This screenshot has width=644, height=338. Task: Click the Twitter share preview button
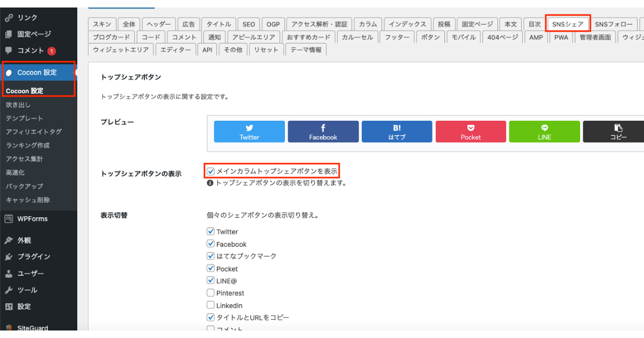click(x=249, y=131)
